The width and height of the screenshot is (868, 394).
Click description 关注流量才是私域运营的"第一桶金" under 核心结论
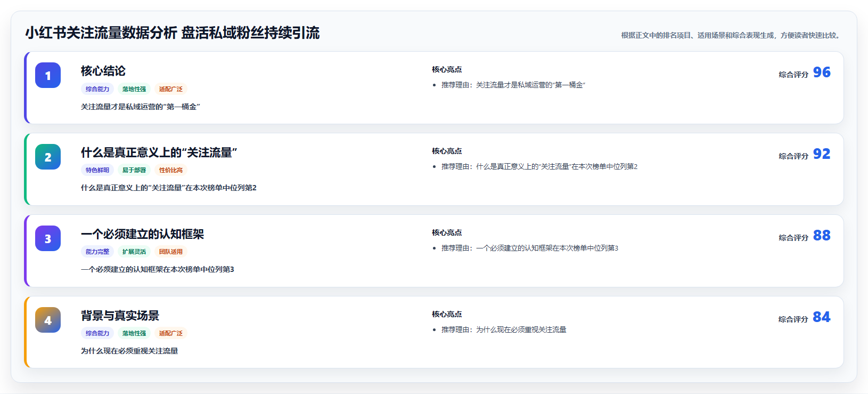pyautogui.click(x=141, y=107)
